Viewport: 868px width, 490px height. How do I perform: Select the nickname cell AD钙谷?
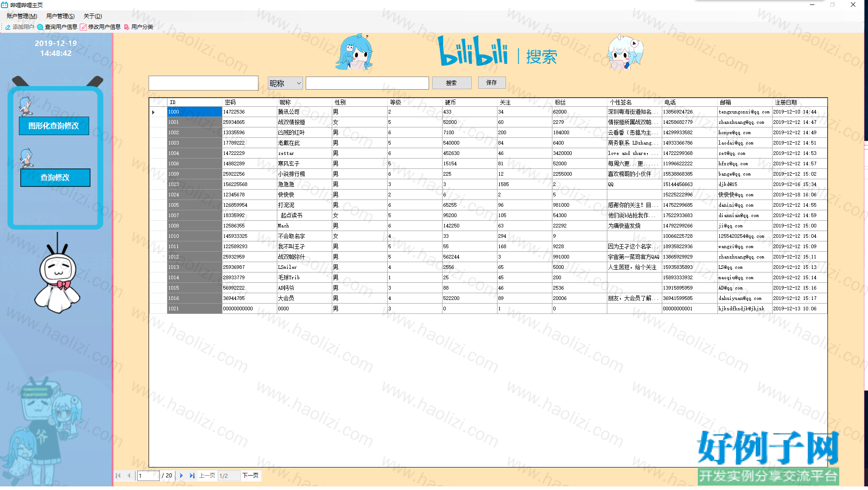pyautogui.click(x=304, y=288)
